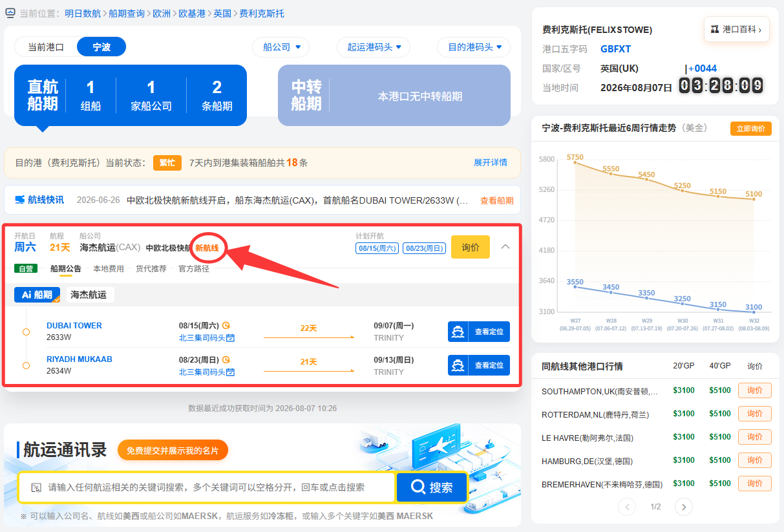This screenshot has width=784, height=532.
Task: Click the 展开详情 link
Action: click(x=491, y=163)
